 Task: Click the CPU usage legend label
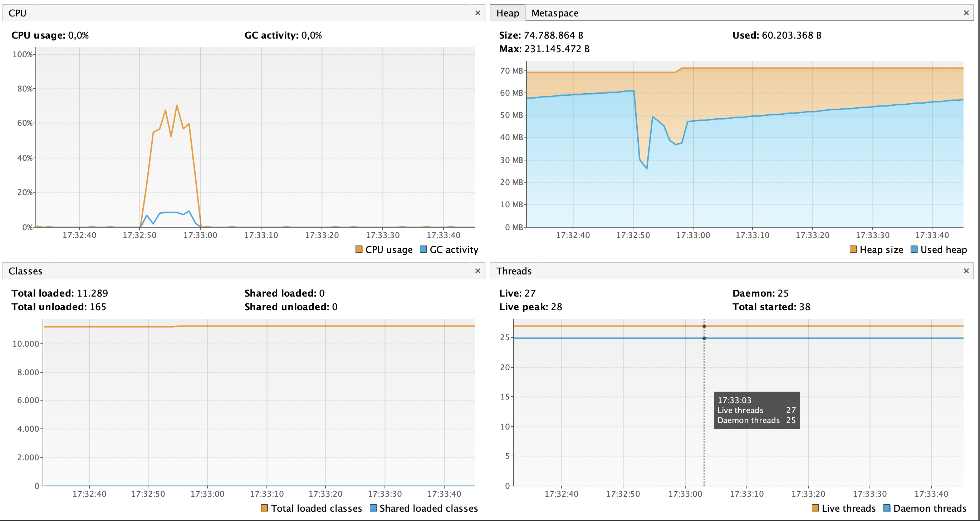point(389,250)
